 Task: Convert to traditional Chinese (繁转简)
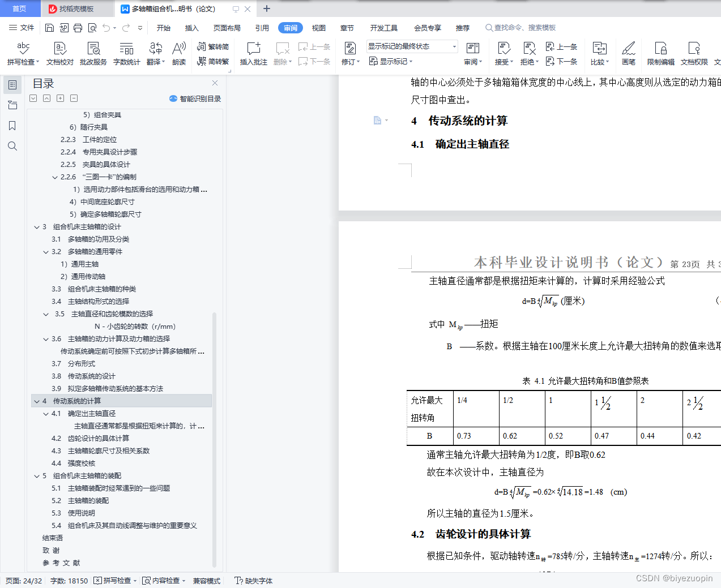point(213,47)
